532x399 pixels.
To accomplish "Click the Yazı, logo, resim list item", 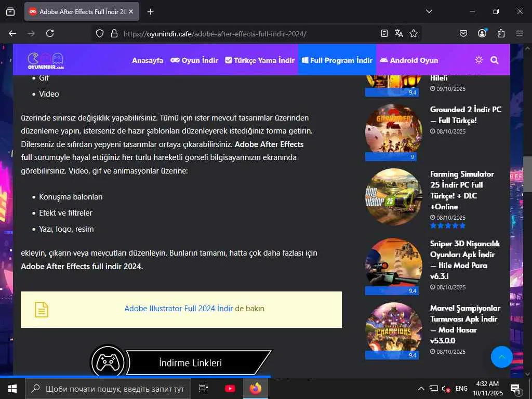I will [66, 229].
